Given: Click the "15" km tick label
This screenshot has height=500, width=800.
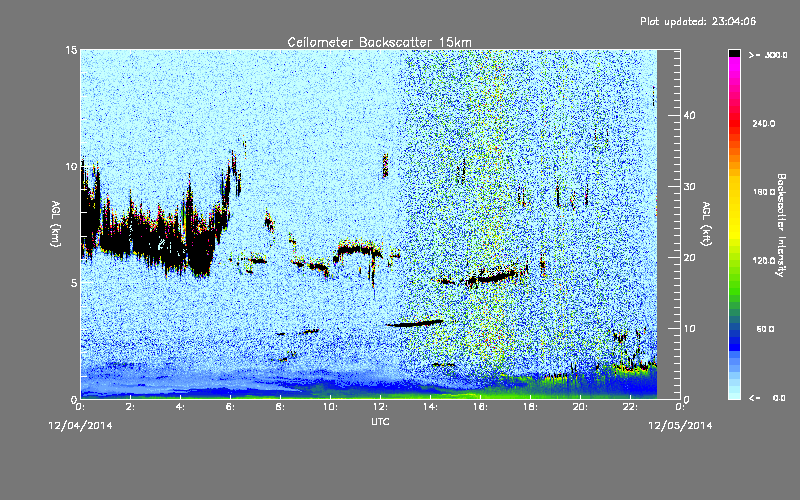Looking at the screenshot, I should pyautogui.click(x=71, y=50).
